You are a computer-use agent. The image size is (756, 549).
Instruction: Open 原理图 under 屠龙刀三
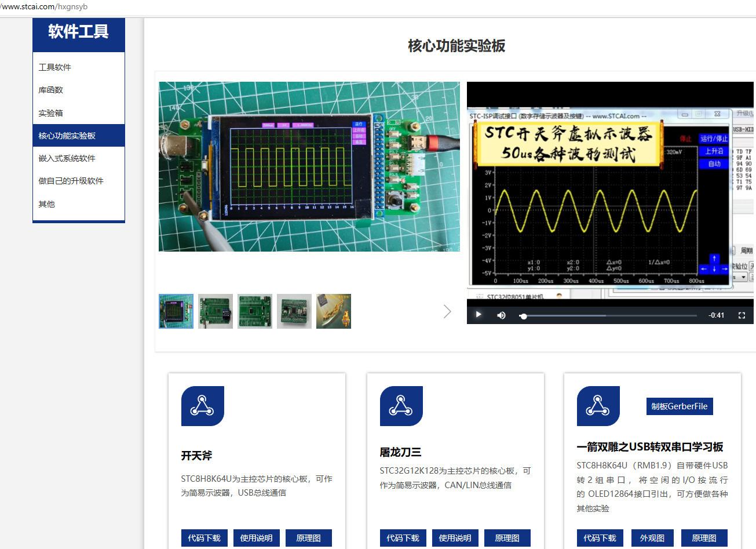507,538
